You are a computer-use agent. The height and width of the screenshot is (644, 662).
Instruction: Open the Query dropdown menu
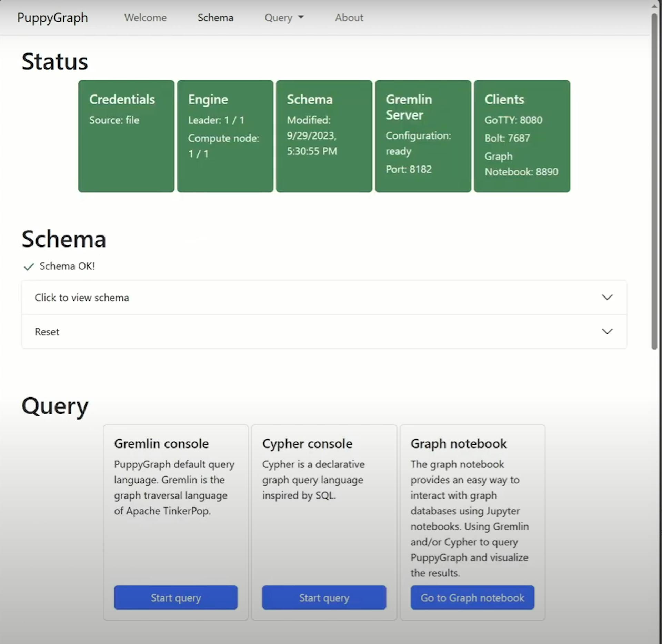(284, 18)
